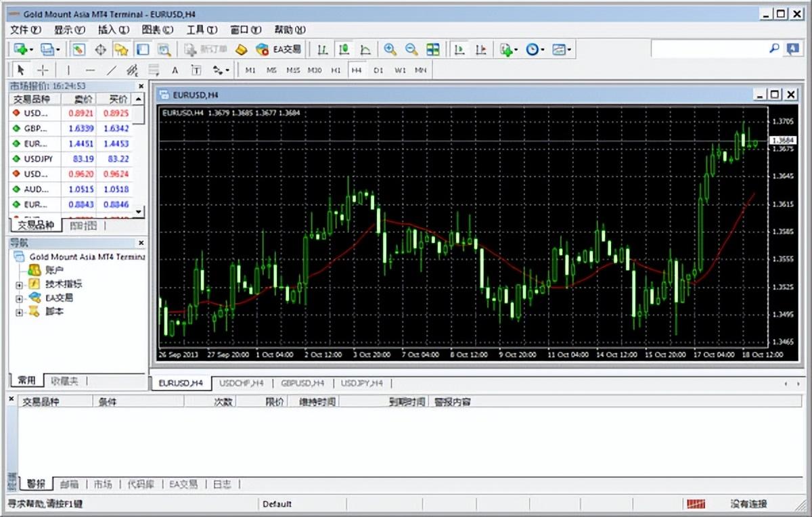Toggle the Market Watch window icon

click(x=79, y=49)
